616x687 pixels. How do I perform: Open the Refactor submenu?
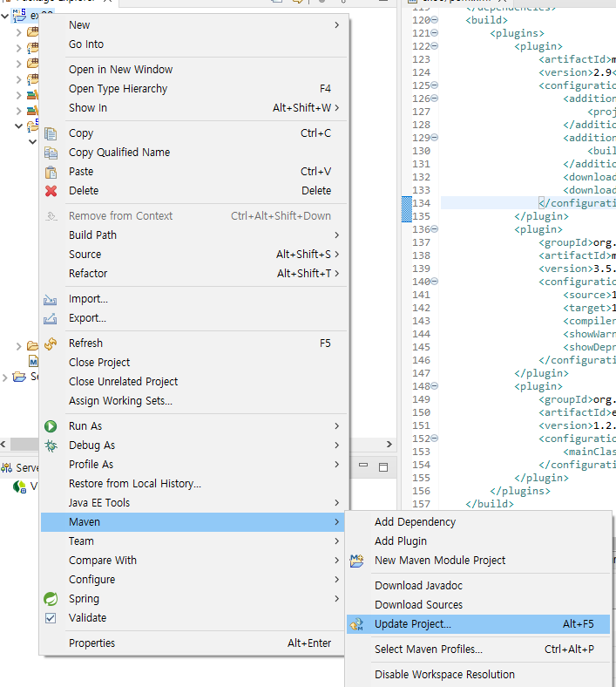193,274
